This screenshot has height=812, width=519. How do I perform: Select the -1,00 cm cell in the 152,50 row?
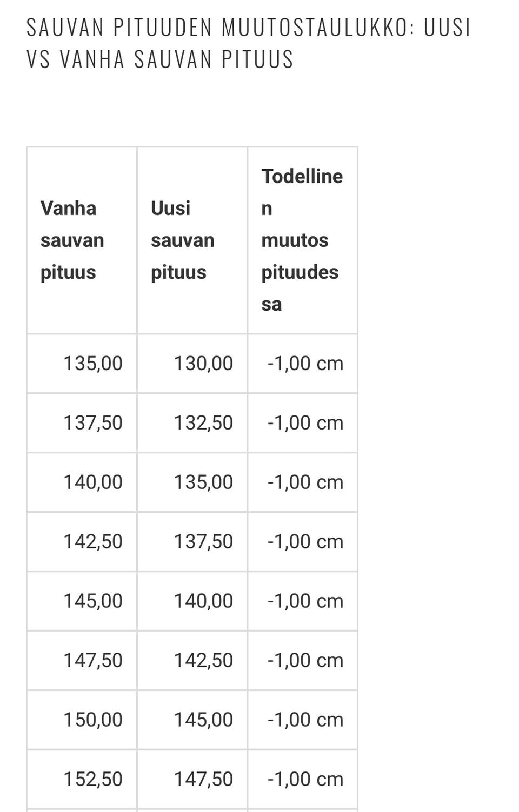point(305,779)
